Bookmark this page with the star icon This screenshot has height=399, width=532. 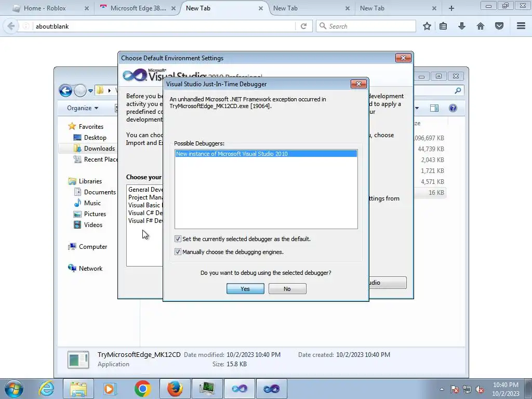click(x=427, y=26)
